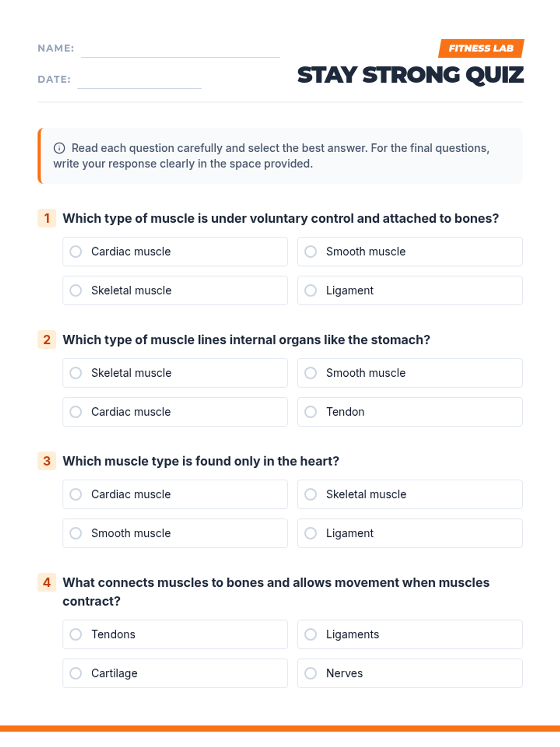This screenshot has height=747, width=560.
Task: Click the Stay Strong Quiz title
Action: point(410,75)
